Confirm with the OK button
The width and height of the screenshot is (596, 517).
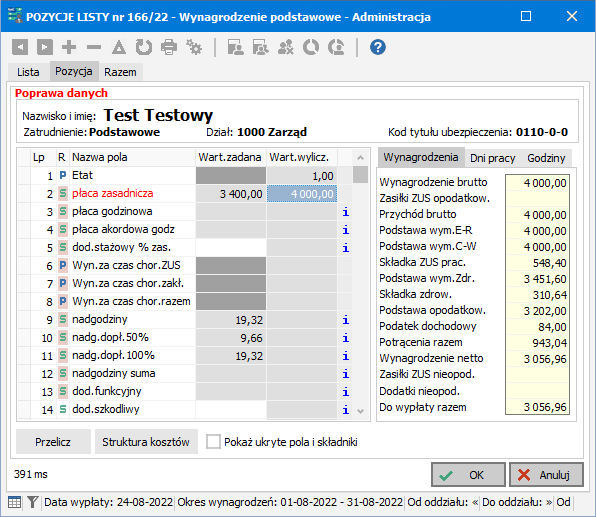[468, 475]
